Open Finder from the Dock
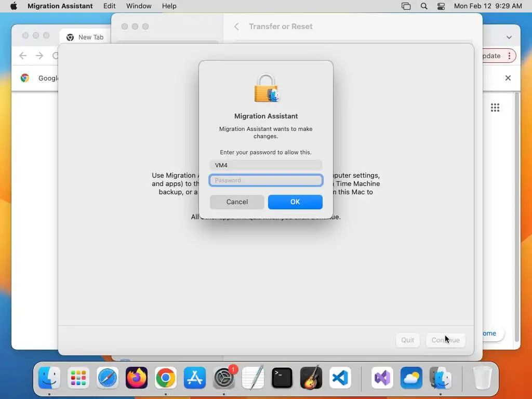 coord(49,378)
